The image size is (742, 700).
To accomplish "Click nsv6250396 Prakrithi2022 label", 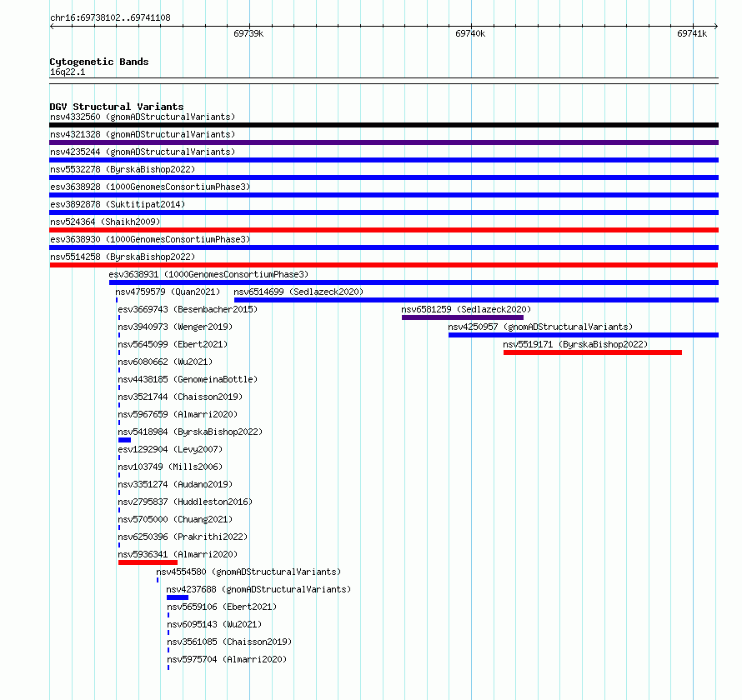I will pos(183,537).
